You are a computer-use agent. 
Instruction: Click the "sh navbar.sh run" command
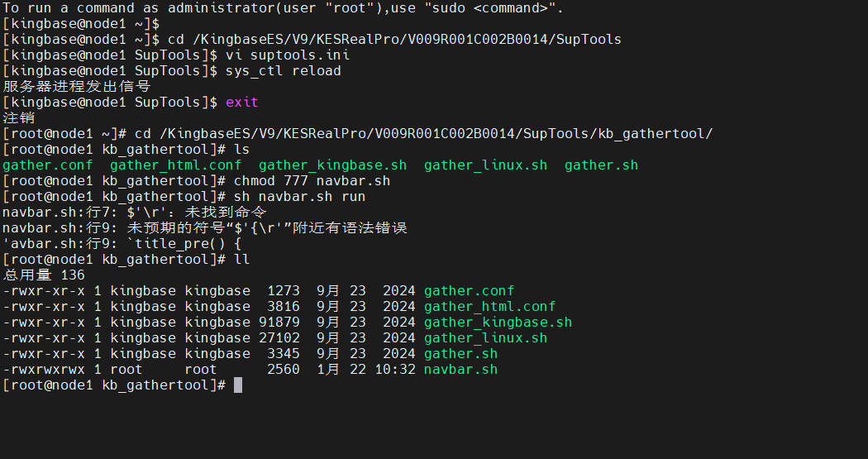click(299, 196)
